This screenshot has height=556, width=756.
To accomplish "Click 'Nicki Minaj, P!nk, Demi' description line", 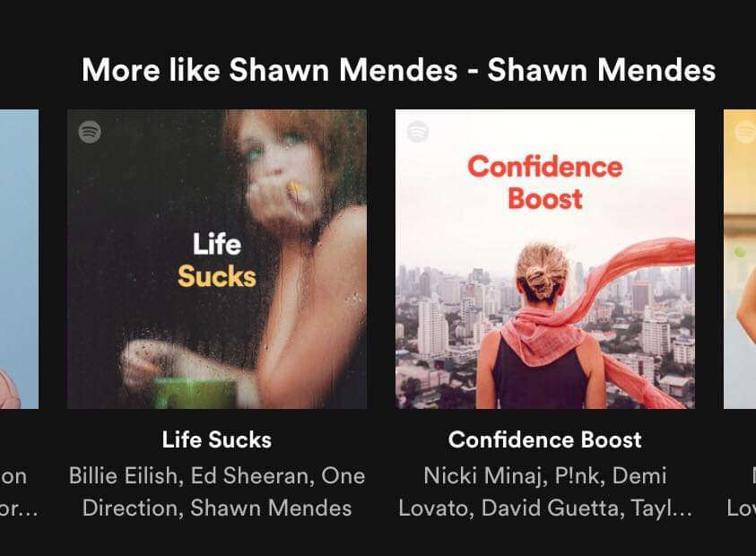I will [x=545, y=476].
